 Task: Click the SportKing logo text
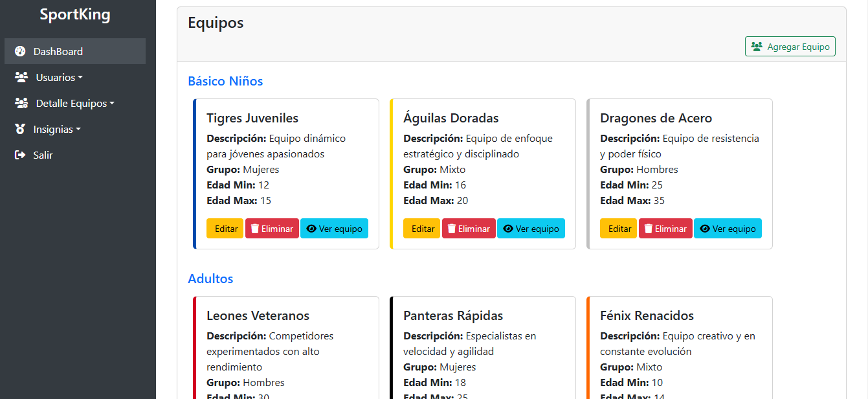75,14
